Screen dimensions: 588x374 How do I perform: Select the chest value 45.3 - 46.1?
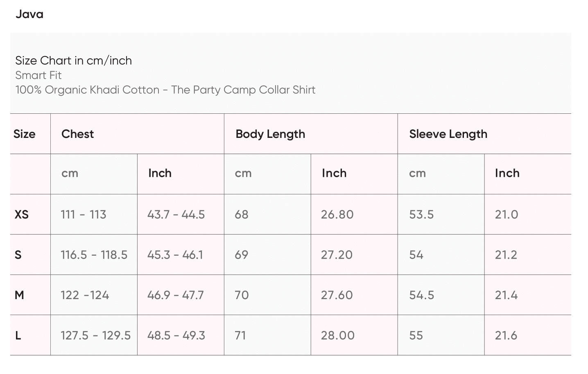[175, 255]
